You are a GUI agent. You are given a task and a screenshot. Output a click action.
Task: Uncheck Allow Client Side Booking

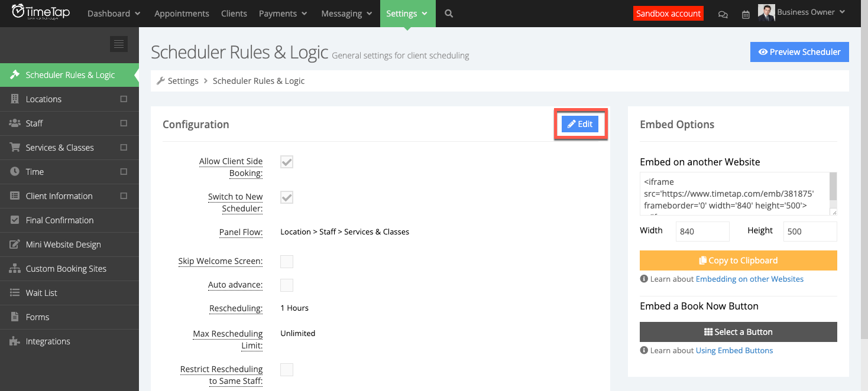287,162
